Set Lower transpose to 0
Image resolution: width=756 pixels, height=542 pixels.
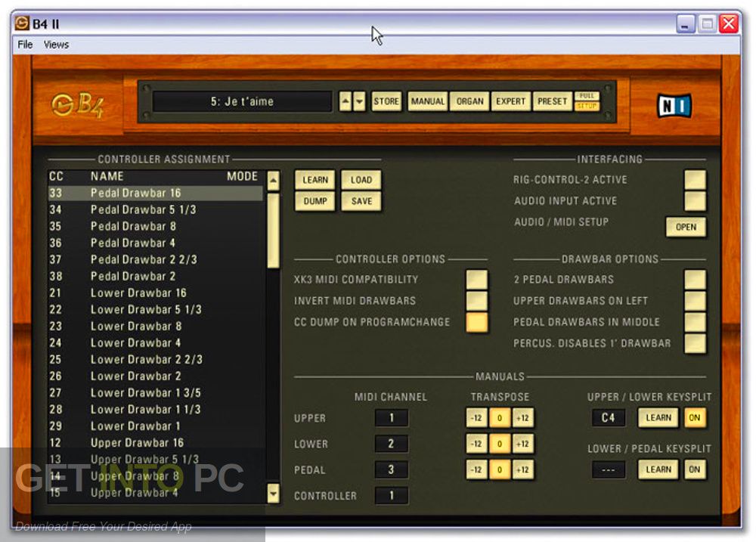tap(500, 444)
